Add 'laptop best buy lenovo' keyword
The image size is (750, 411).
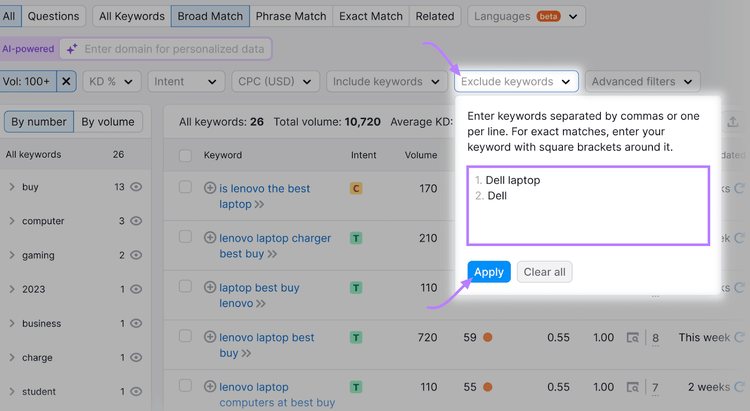pyautogui.click(x=210, y=287)
